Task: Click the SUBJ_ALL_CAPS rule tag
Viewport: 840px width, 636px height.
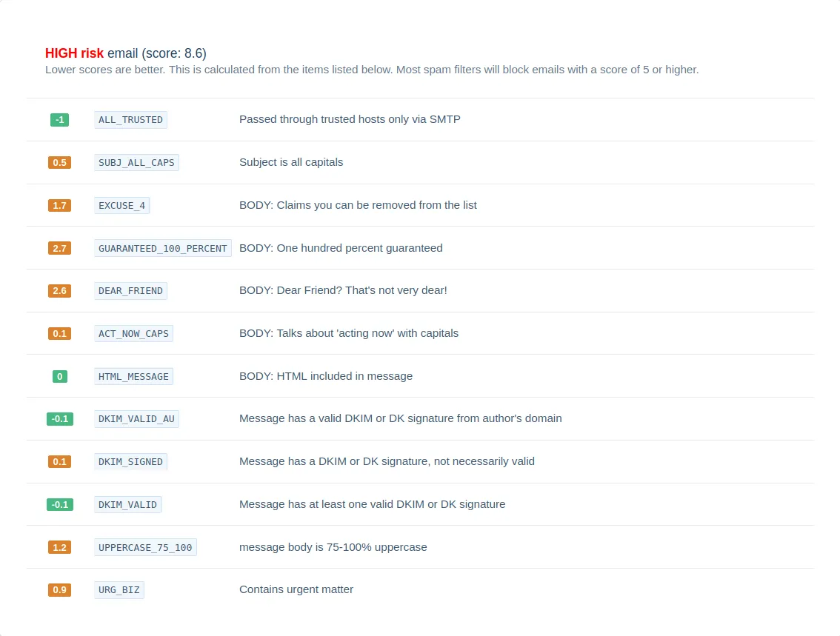Action: [136, 163]
